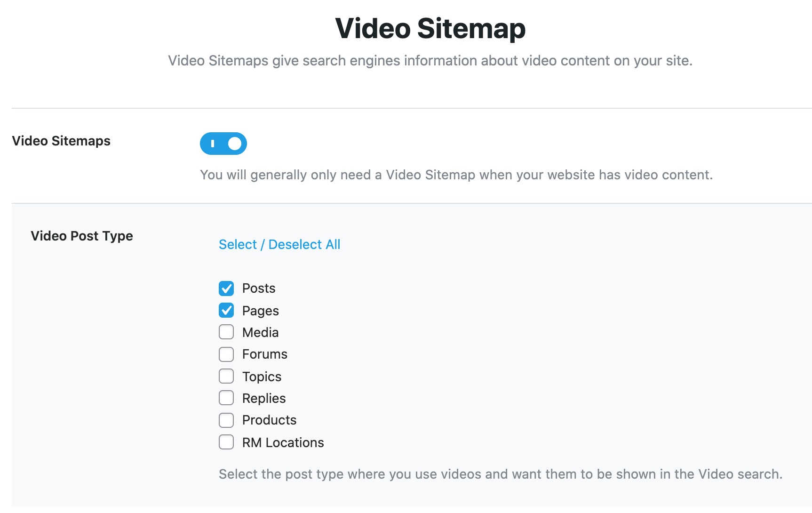The height and width of the screenshot is (513, 812).
Task: Deselect the Pages post type
Action: pyautogui.click(x=226, y=310)
